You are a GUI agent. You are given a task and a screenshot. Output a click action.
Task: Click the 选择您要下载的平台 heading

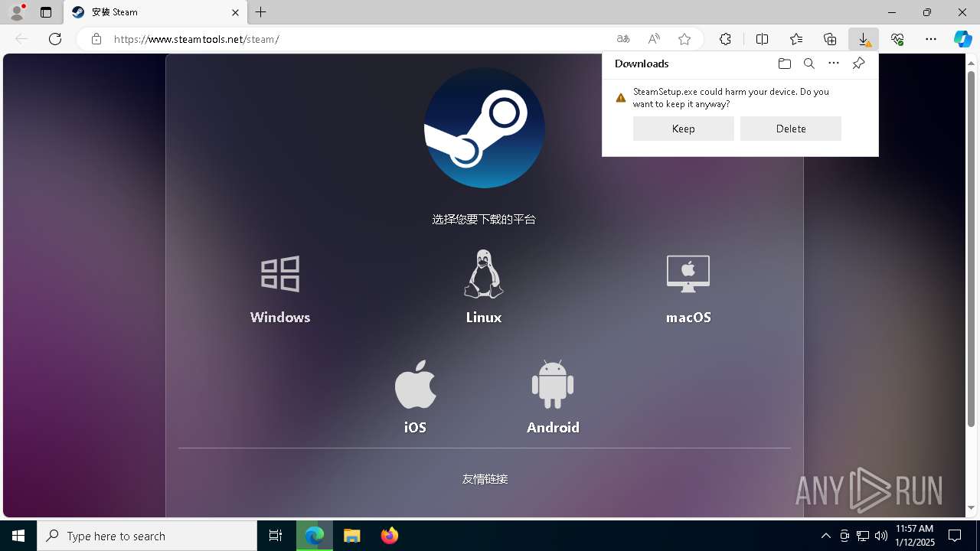pos(484,220)
